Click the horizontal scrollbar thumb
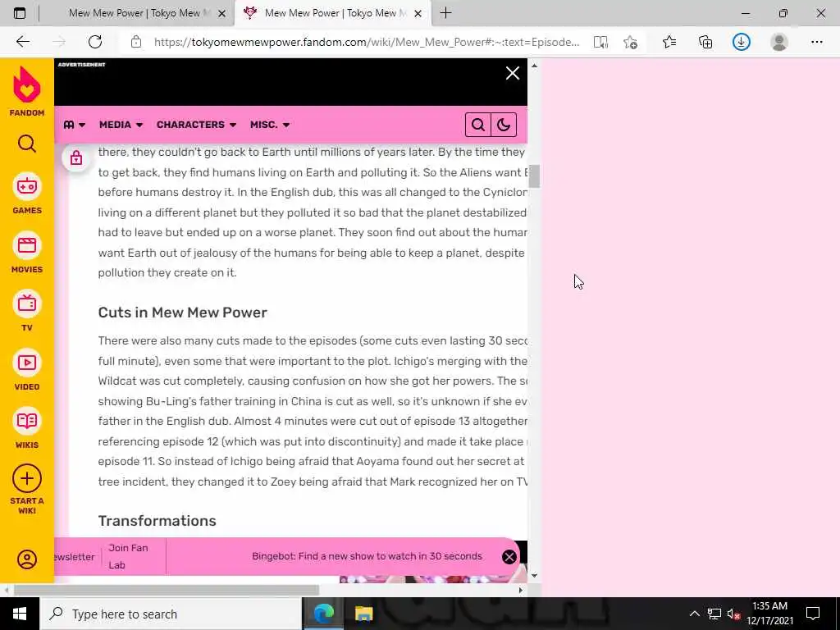 coord(167,591)
